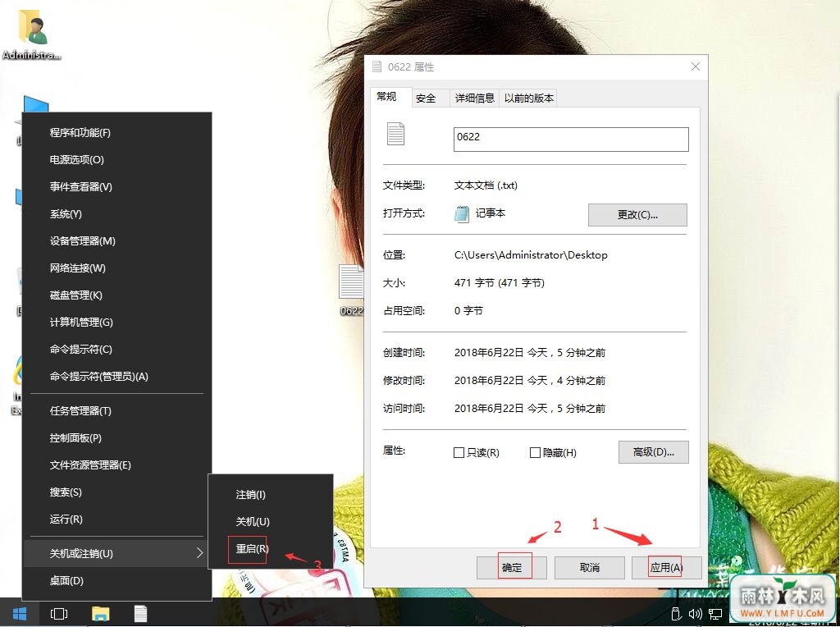840x627 pixels.
Task: Select 关机(U) in the submenu
Action: click(x=271, y=521)
